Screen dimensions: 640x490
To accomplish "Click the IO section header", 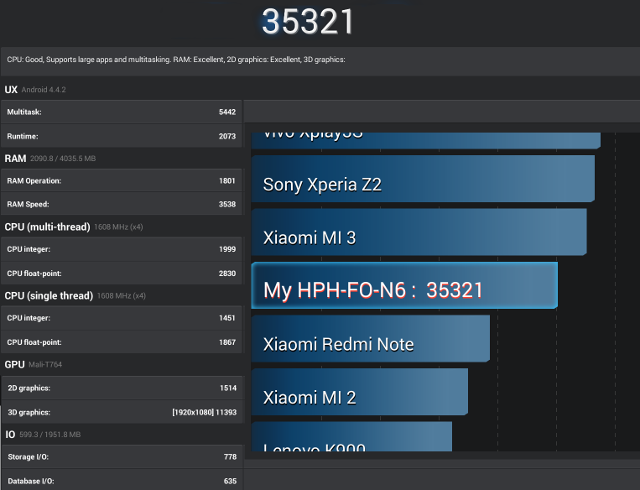I will (42, 434).
